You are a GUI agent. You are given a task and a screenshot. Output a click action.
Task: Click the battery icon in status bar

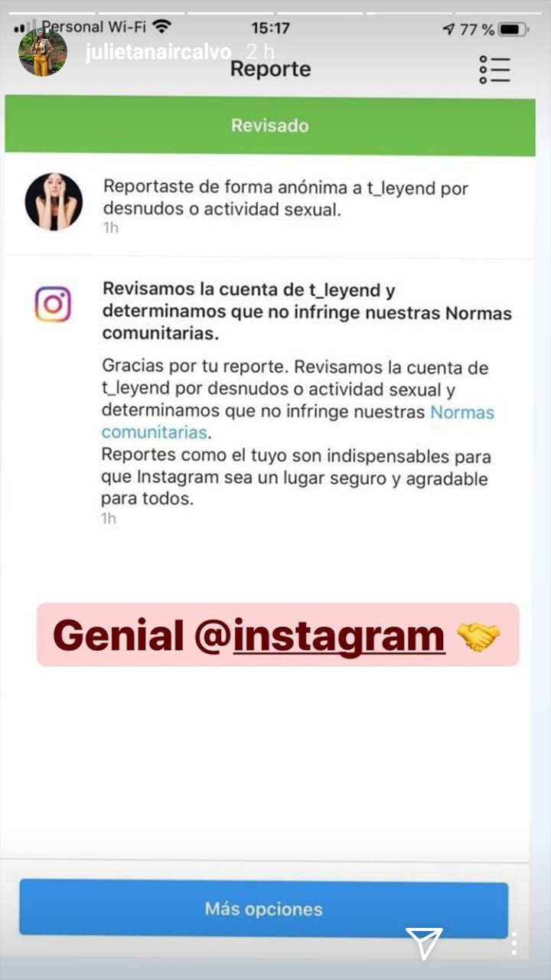coord(514,30)
